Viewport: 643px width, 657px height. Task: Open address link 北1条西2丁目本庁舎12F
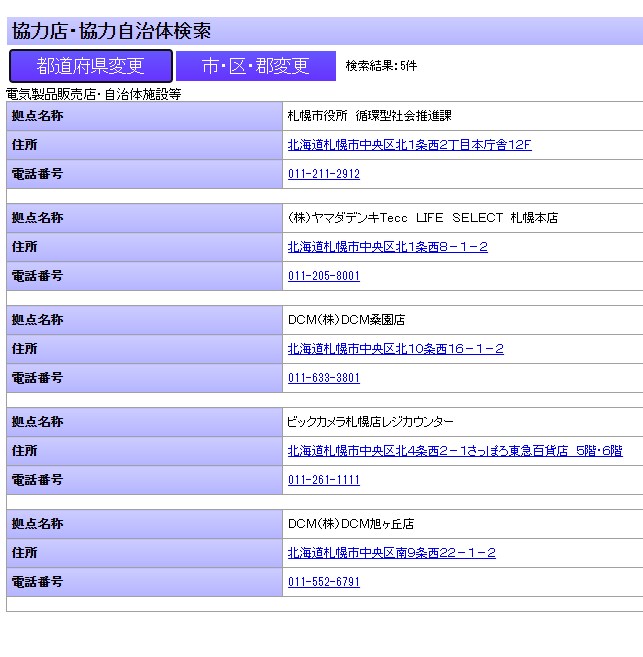coord(409,145)
